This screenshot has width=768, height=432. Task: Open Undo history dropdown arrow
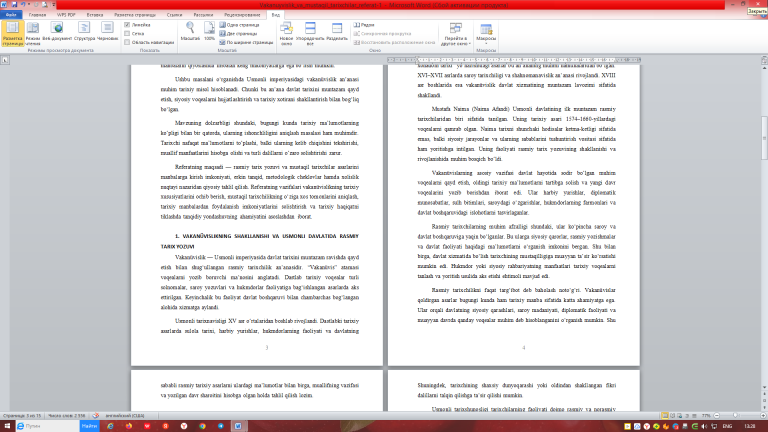click(28, 4)
